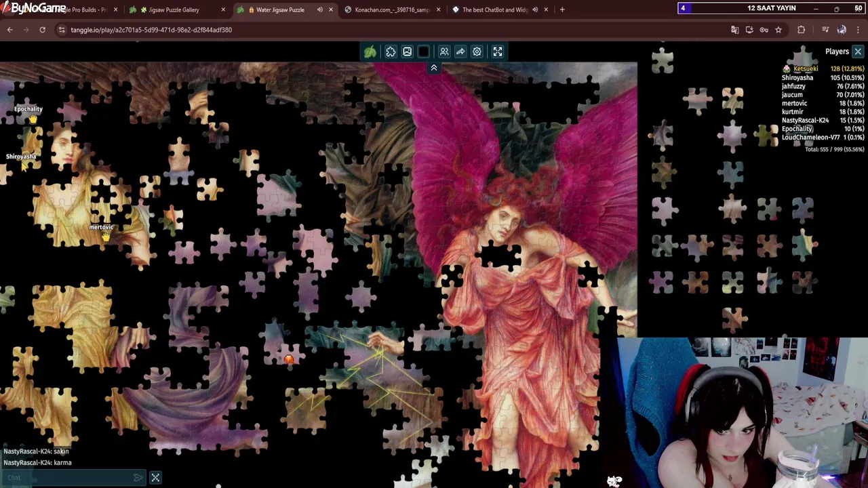
Task: Click chat message 'NastyRascal-K24: sakin'
Action: tap(36, 451)
